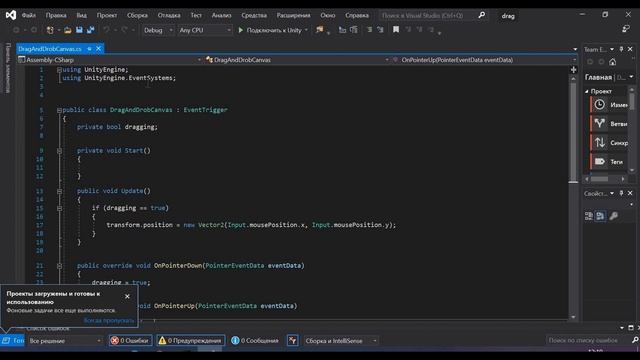Open the Все решение scope dropdown

64,340
